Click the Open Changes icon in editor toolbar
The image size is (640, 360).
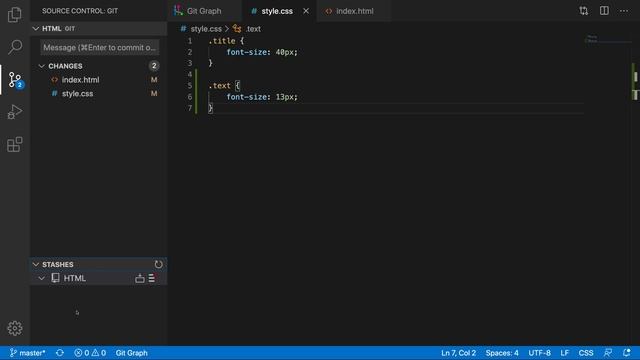pos(584,11)
